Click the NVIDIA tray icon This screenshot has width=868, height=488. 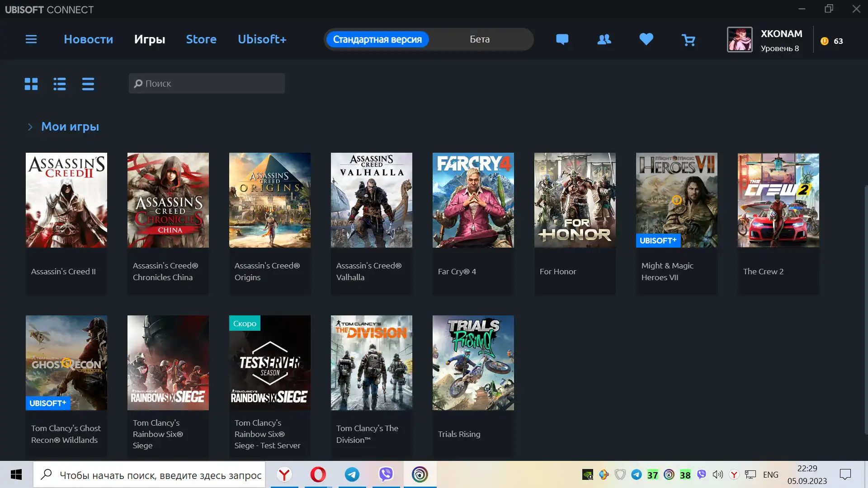587,474
